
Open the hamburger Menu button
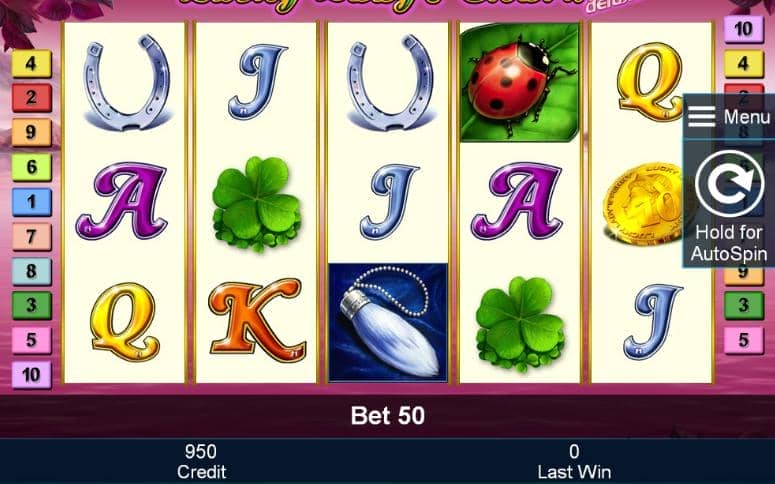[729, 117]
